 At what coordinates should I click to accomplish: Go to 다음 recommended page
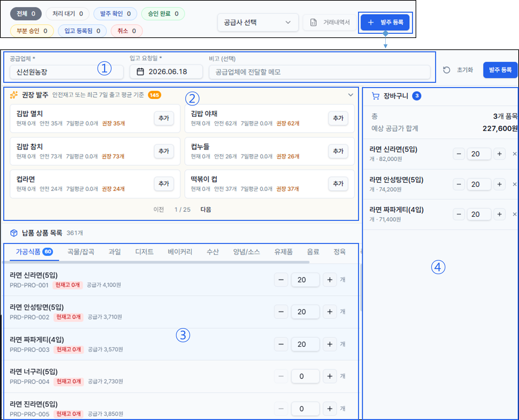pyautogui.click(x=206, y=210)
